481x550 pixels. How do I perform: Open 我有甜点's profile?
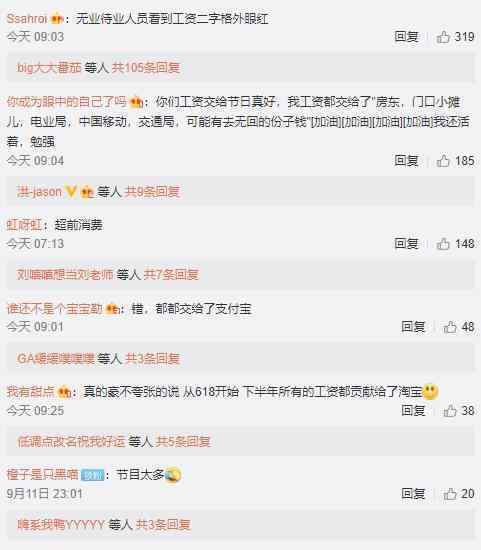pos(31,391)
